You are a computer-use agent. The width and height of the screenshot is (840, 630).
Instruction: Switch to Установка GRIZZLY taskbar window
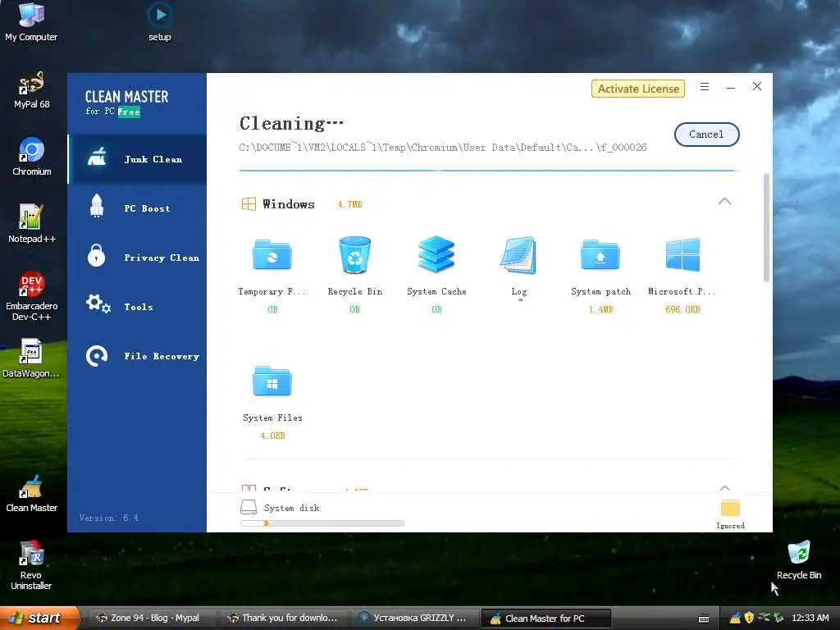pos(413,618)
